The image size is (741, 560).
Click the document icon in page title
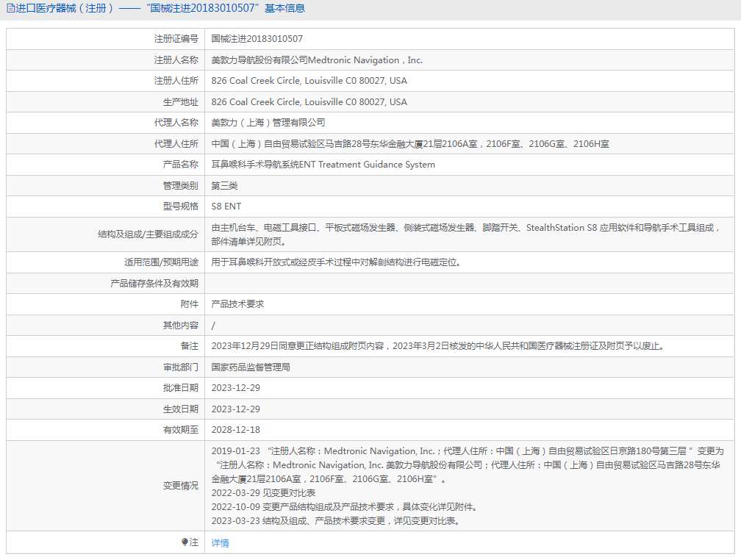(10, 9)
